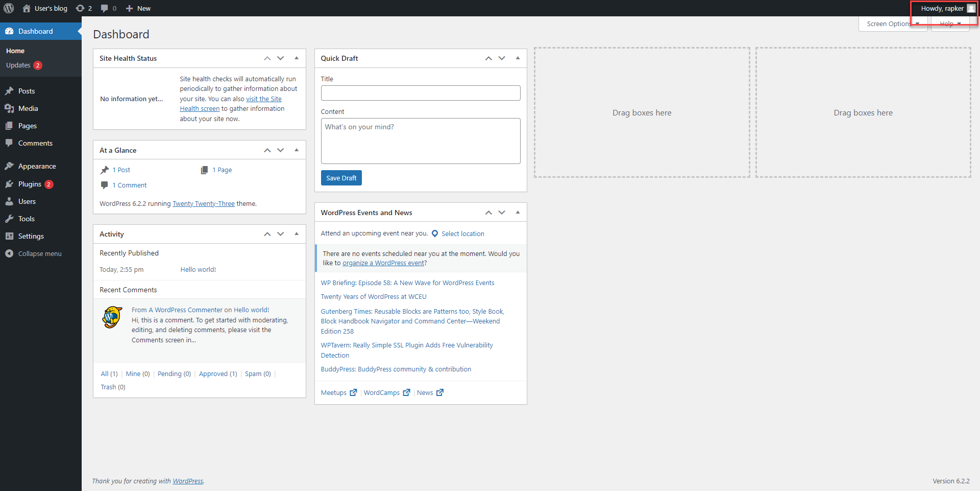The width and height of the screenshot is (980, 491).
Task: Open Hello world! recently published post
Action: point(198,269)
